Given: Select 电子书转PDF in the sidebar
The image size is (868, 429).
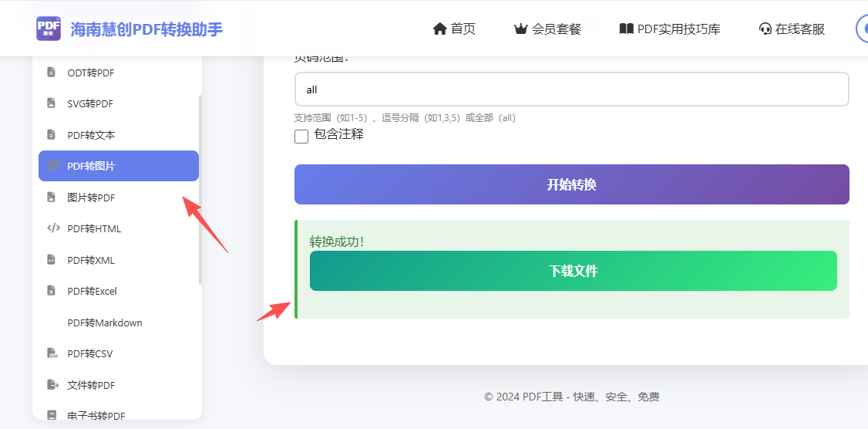Looking at the screenshot, I should pos(119,414).
